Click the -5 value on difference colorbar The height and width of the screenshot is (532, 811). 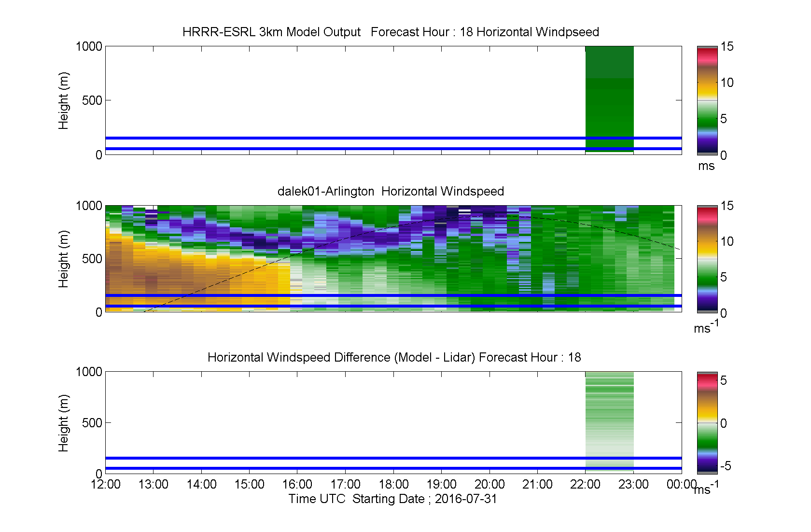pos(726,466)
